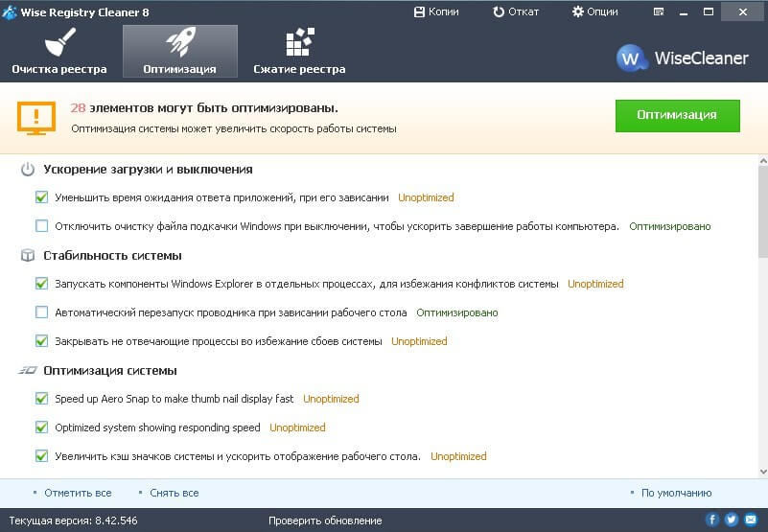768x532 pixels.
Task: Open the feedback window icon in title bar
Action: coord(659,12)
